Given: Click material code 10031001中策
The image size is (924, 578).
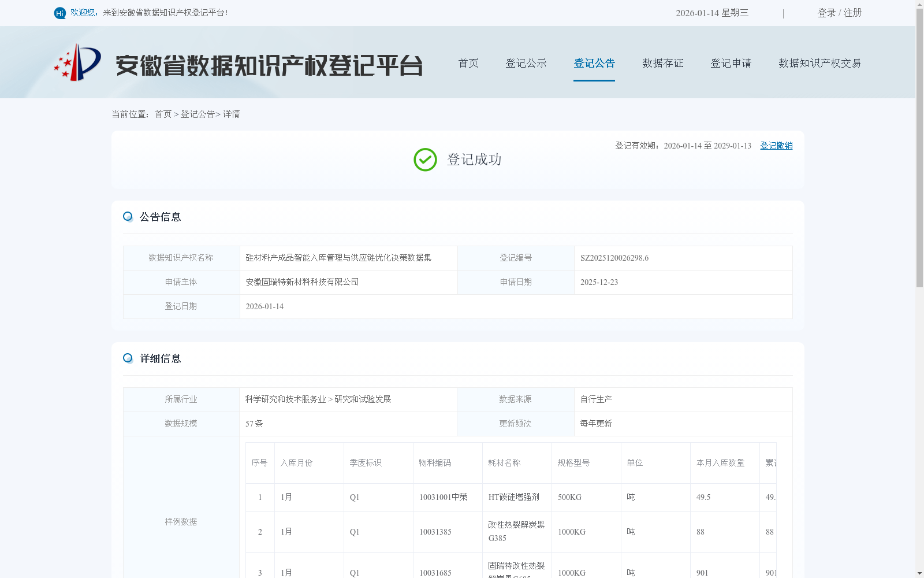Looking at the screenshot, I should click(444, 497).
